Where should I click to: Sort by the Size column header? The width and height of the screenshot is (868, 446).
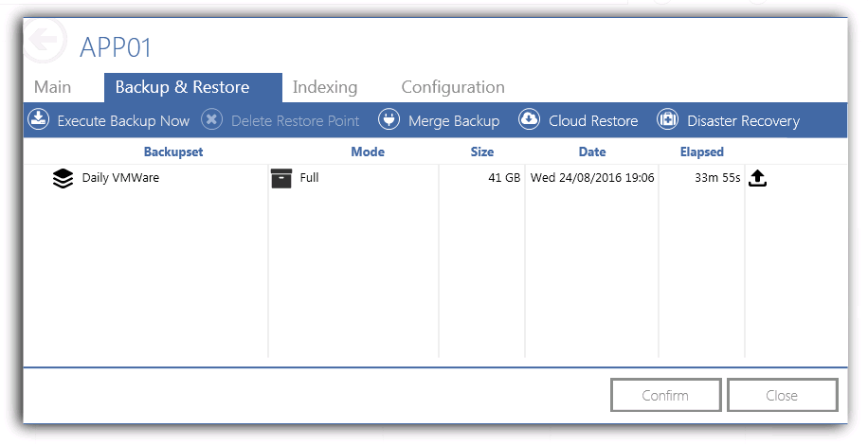[482, 152]
